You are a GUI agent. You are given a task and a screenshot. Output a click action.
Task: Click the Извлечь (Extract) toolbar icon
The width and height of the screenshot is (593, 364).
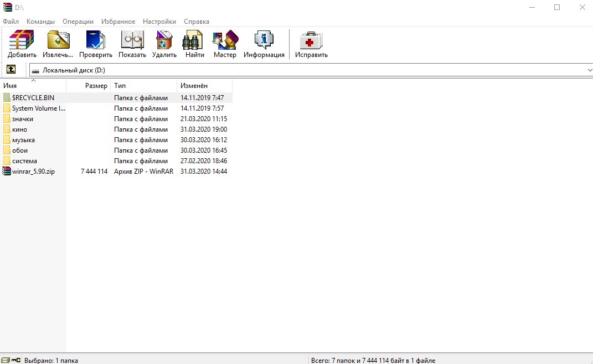point(58,40)
